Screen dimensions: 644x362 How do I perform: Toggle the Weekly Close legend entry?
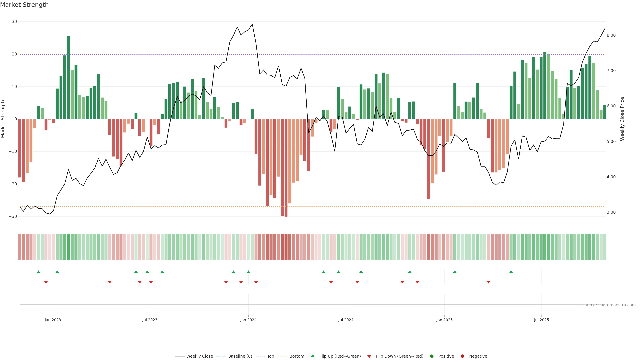click(200, 356)
